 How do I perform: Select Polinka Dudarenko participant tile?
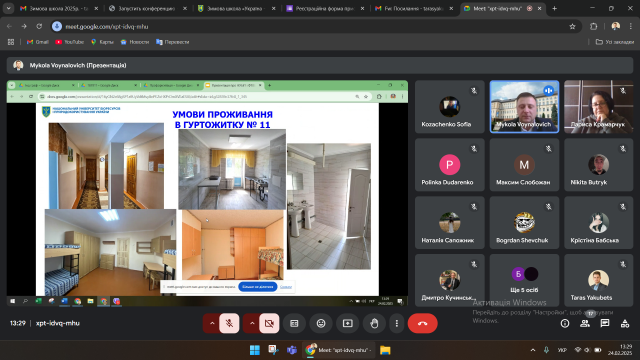449,165
